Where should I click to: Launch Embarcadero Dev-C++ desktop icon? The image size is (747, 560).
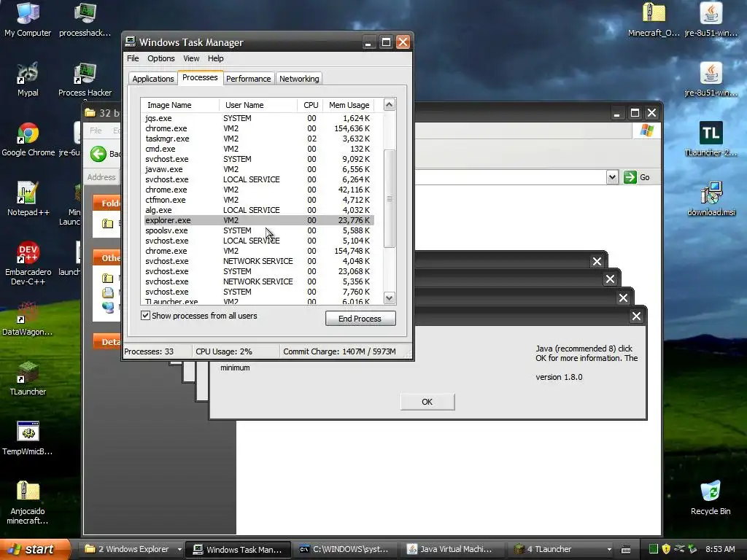pos(28,262)
